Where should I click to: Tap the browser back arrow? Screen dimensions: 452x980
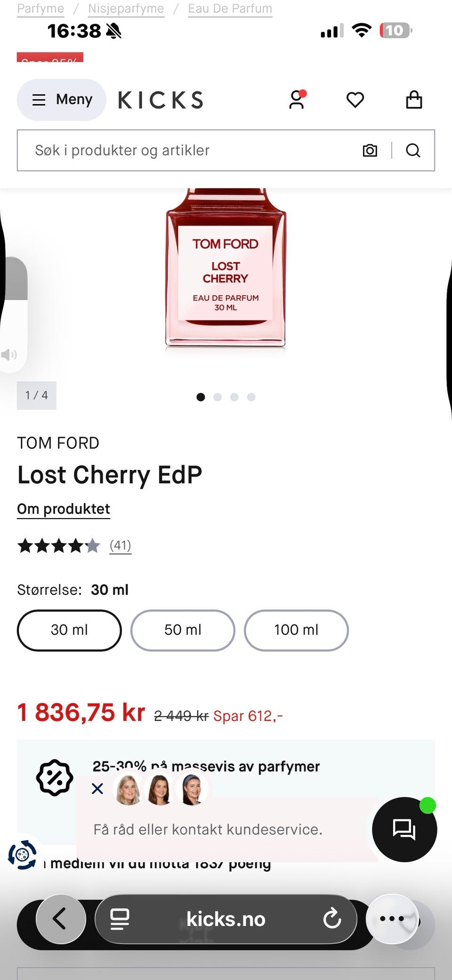pos(61,919)
